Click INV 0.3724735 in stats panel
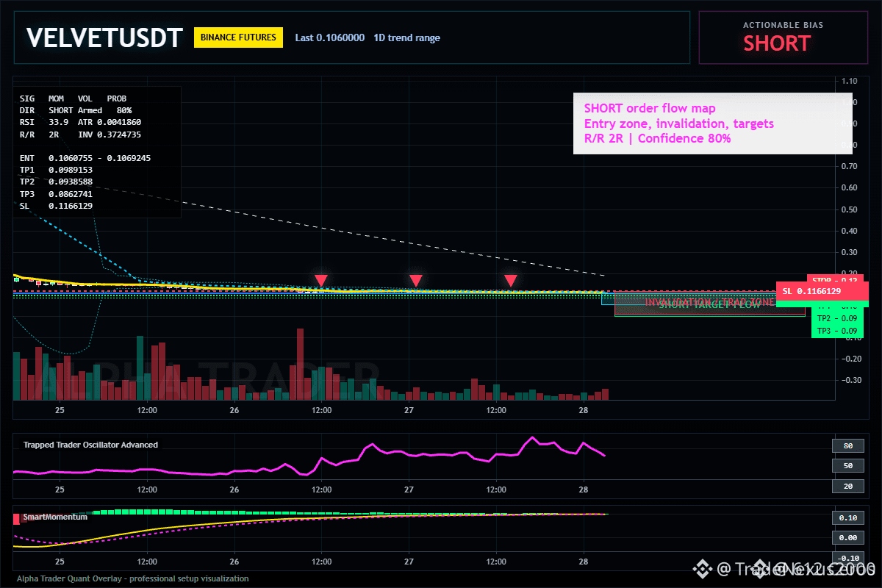The image size is (882, 588). 110,135
